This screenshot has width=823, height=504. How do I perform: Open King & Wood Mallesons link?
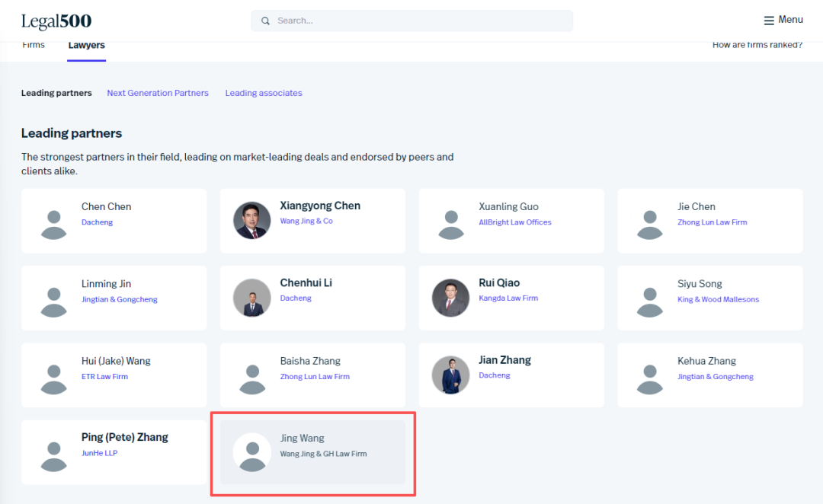718,299
